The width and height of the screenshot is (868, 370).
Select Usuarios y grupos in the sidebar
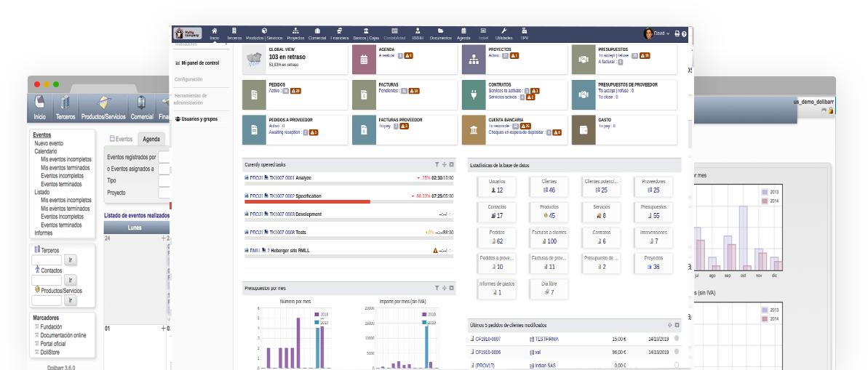(x=199, y=118)
